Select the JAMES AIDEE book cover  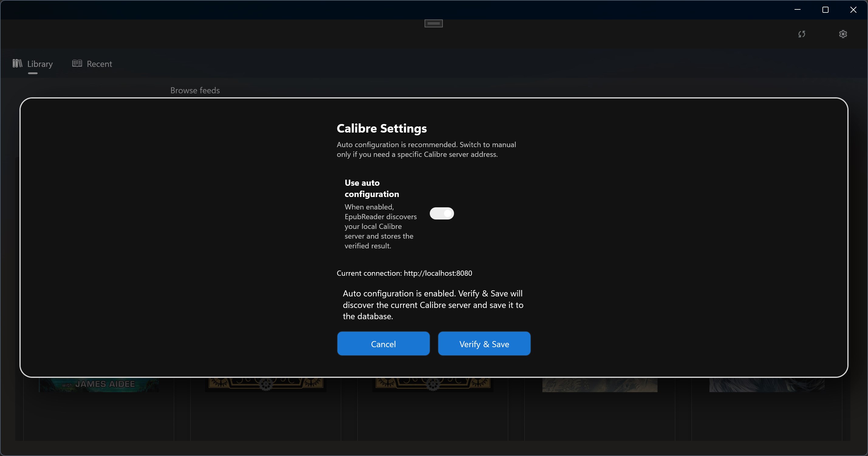pyautogui.click(x=99, y=385)
